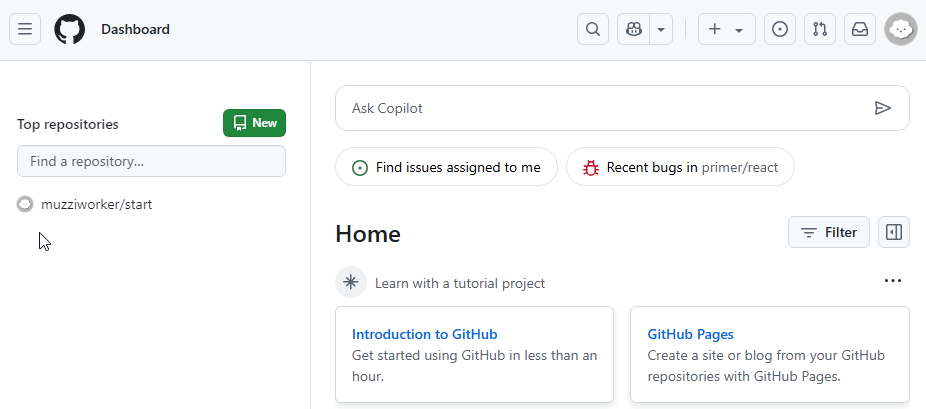Image resolution: width=926 pixels, height=409 pixels.
Task: Open the hamburger navigation menu
Action: tap(25, 29)
